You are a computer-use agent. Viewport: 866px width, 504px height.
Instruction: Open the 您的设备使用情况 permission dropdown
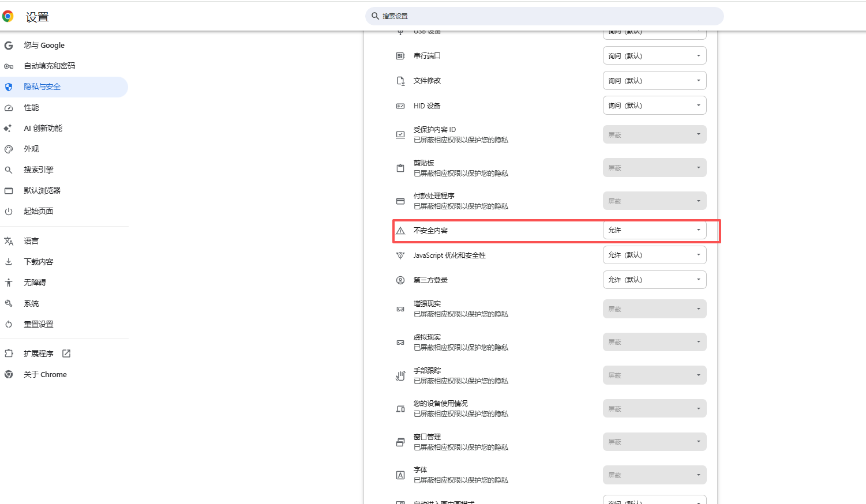(655, 409)
